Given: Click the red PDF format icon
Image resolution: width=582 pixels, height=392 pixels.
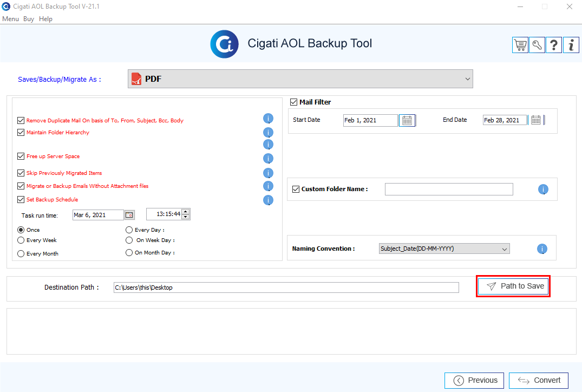Looking at the screenshot, I should click(x=136, y=79).
